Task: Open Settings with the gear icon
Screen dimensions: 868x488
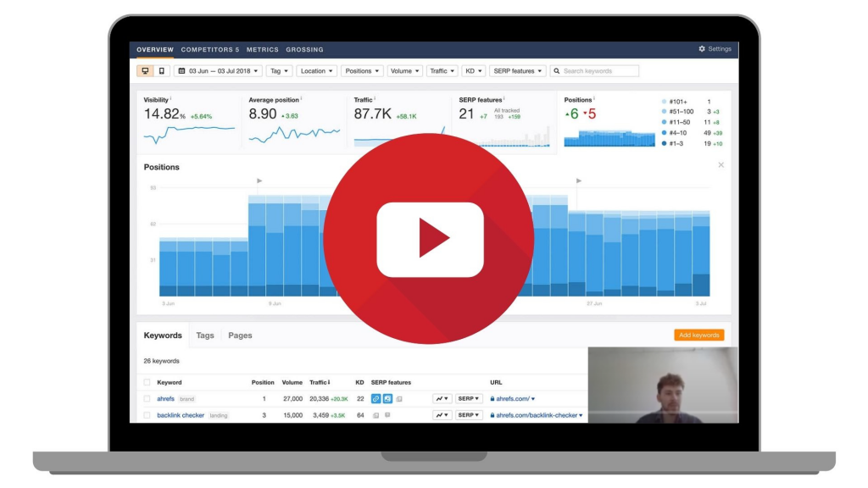Action: (715, 48)
